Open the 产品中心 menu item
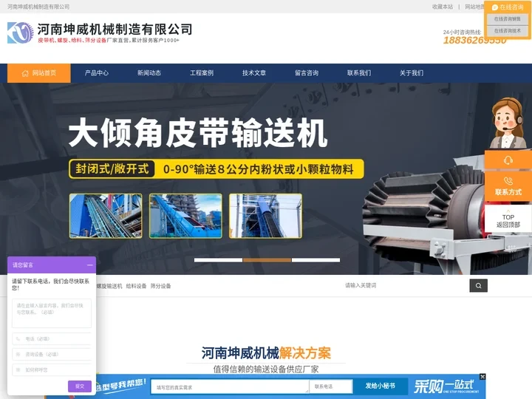The height and width of the screenshot is (399, 532). (97, 73)
